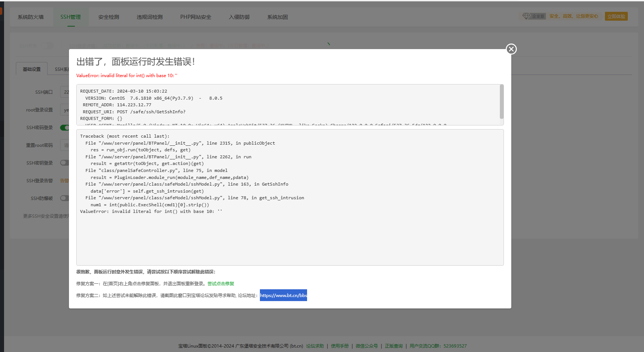644x352 pixels.
Task: Click the sshModel.py line 163 GetSshInfo entry
Action: [187, 184]
